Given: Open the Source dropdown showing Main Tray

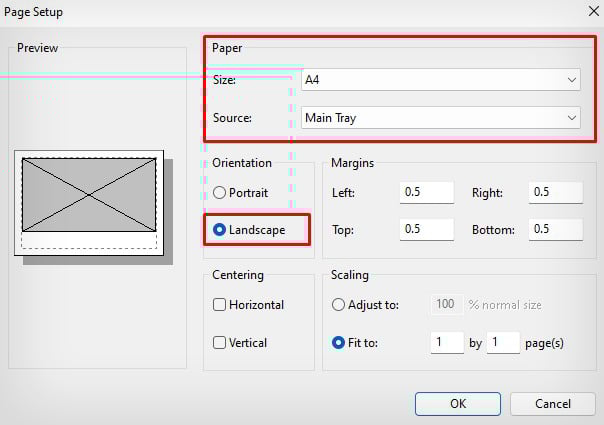Looking at the screenshot, I should click(441, 118).
